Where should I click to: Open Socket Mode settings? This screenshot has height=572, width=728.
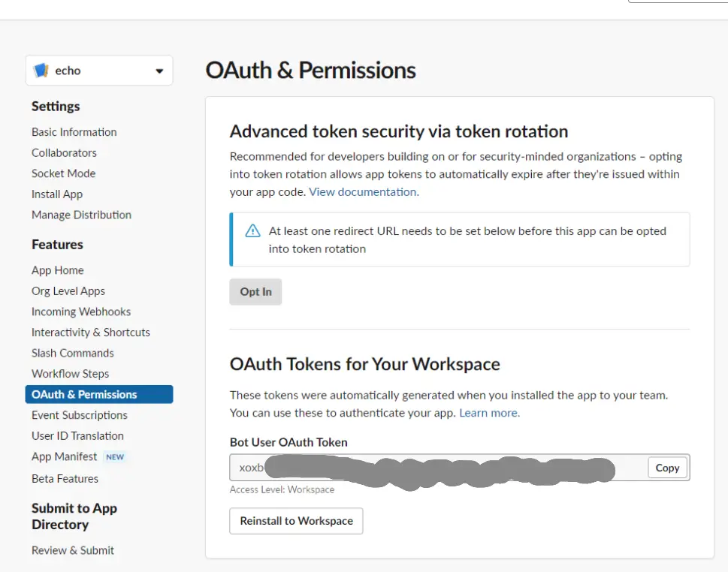point(64,173)
